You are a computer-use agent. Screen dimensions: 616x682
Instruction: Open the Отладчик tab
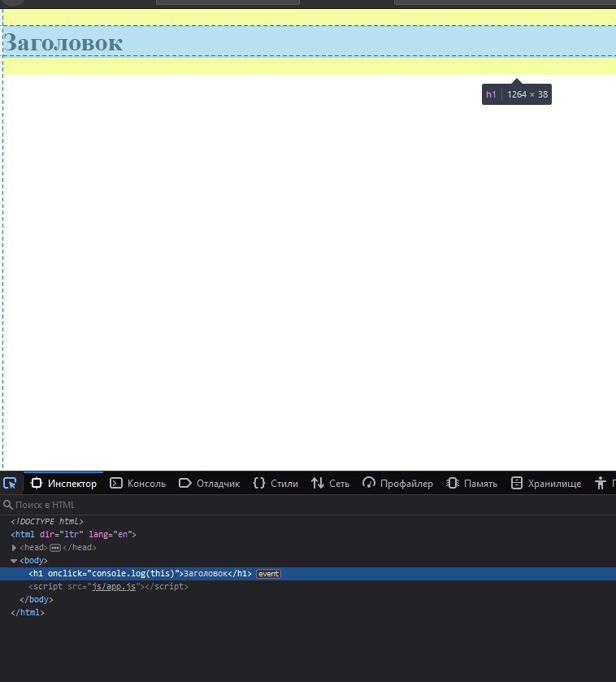pos(209,483)
